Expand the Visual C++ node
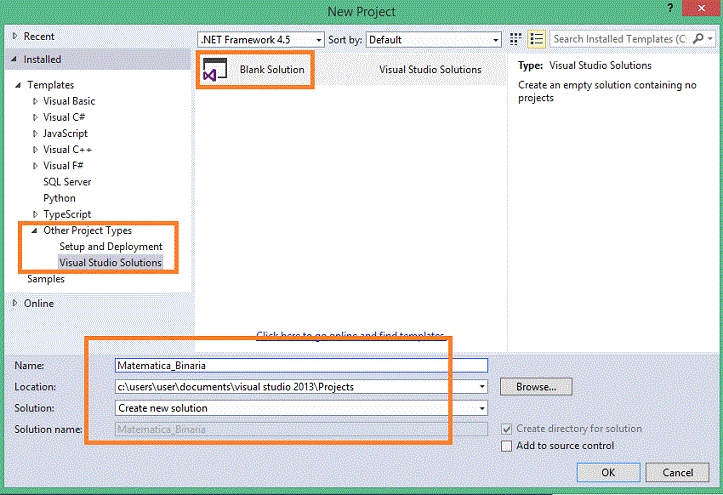 (x=35, y=149)
